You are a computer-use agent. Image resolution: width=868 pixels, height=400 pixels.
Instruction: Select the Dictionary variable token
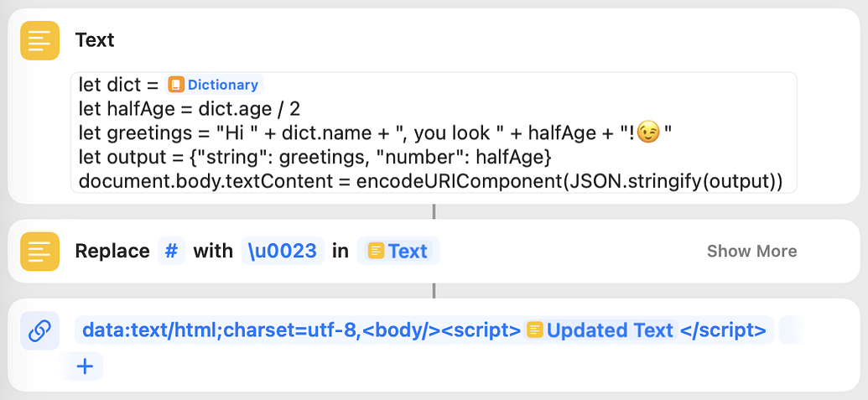point(214,85)
